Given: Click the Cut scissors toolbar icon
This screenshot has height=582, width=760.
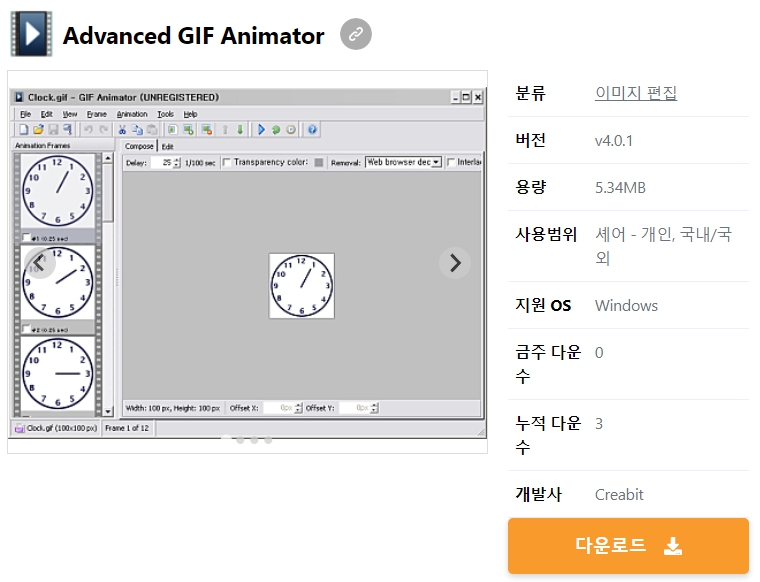Looking at the screenshot, I should click(122, 129).
